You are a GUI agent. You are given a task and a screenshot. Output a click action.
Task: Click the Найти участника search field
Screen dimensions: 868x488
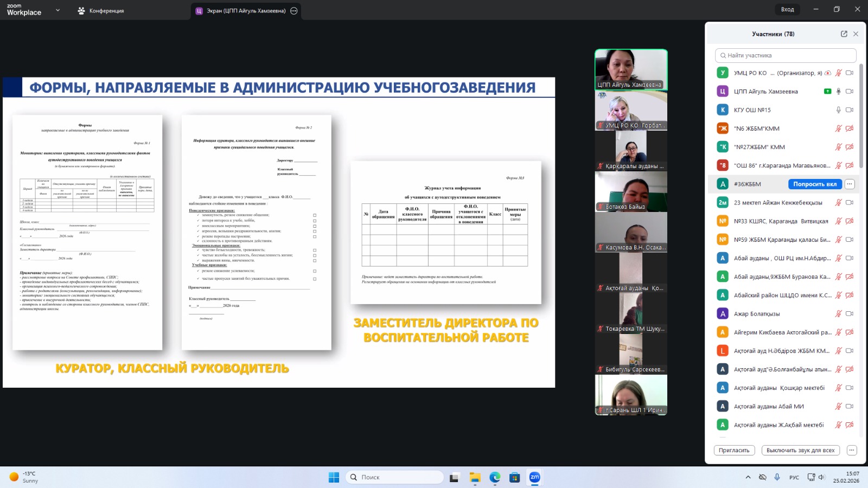(x=786, y=55)
